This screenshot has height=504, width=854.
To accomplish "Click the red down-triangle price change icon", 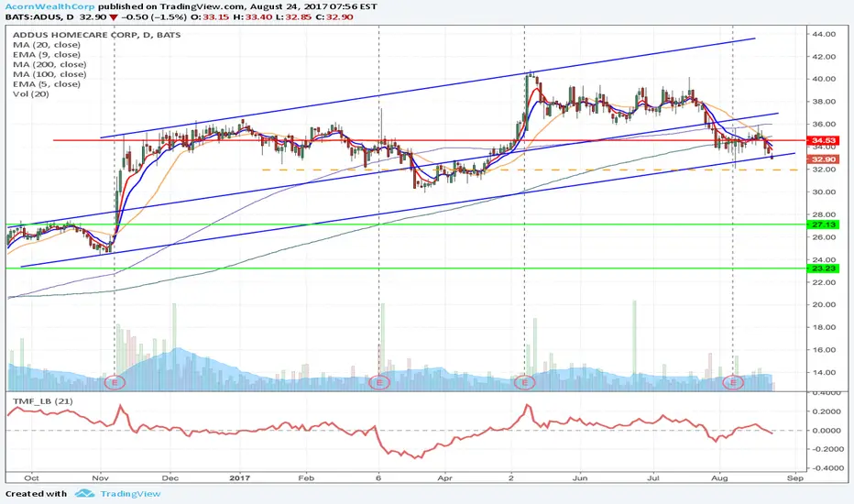I will pyautogui.click(x=114, y=17).
